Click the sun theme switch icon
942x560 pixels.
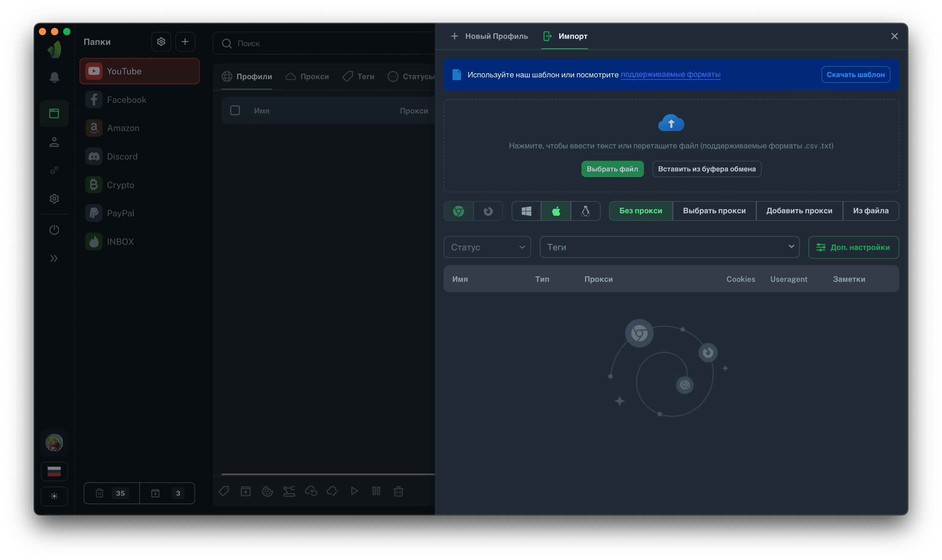[x=54, y=496]
